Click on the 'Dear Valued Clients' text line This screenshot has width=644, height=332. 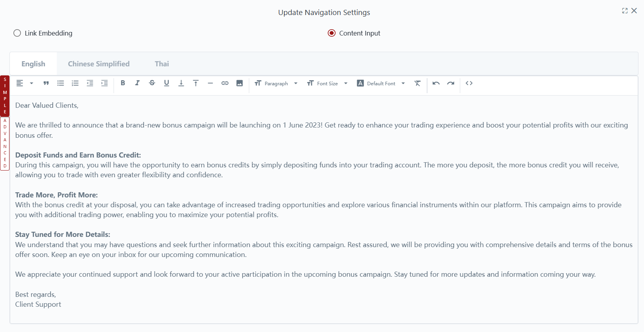pos(47,105)
